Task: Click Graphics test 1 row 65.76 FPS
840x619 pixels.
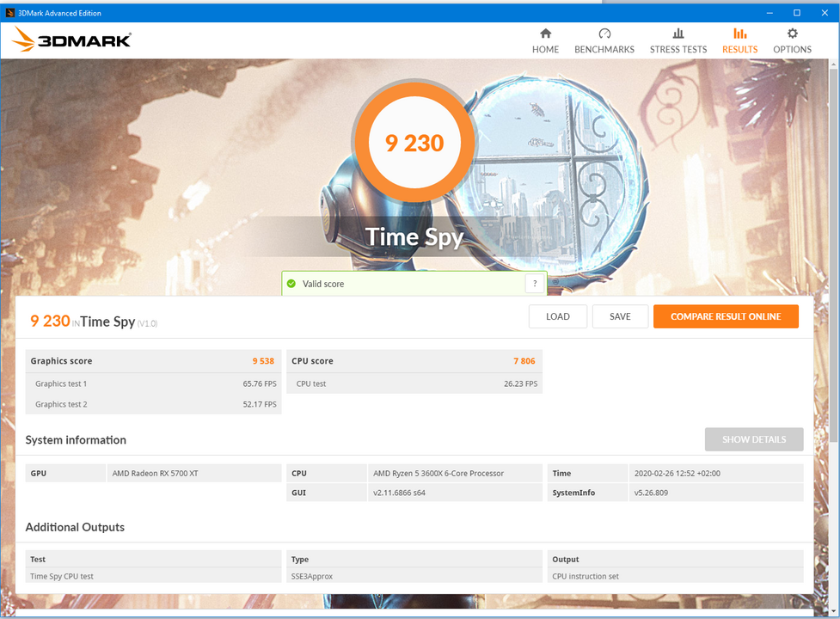Action: tap(153, 384)
